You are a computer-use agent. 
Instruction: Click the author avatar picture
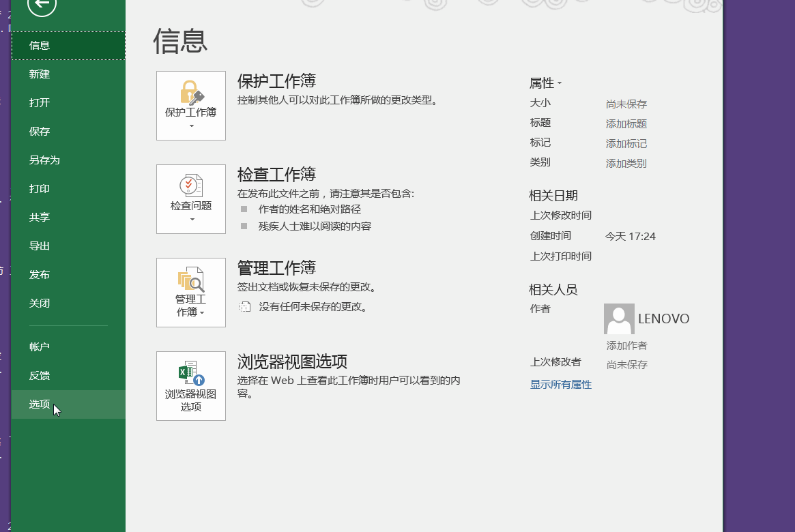point(618,319)
